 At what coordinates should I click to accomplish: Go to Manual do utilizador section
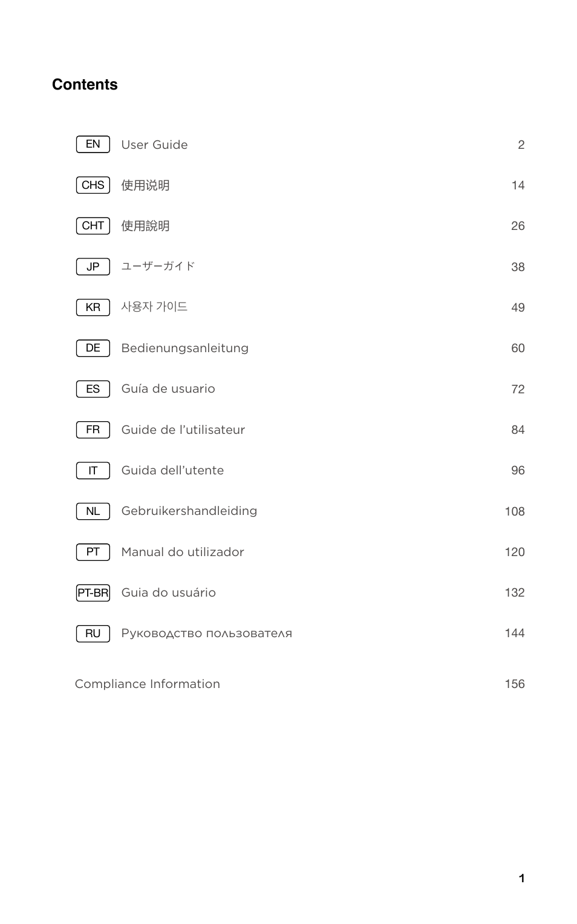point(183,552)
